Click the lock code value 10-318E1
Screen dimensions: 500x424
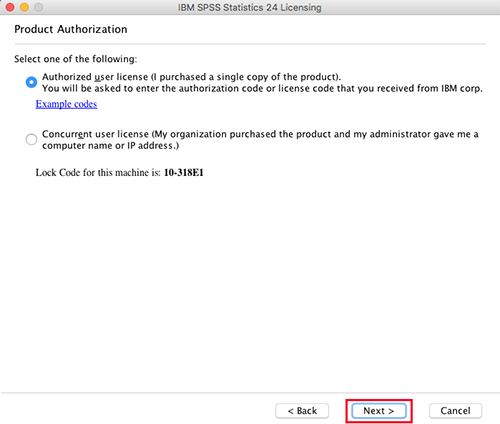tap(184, 173)
